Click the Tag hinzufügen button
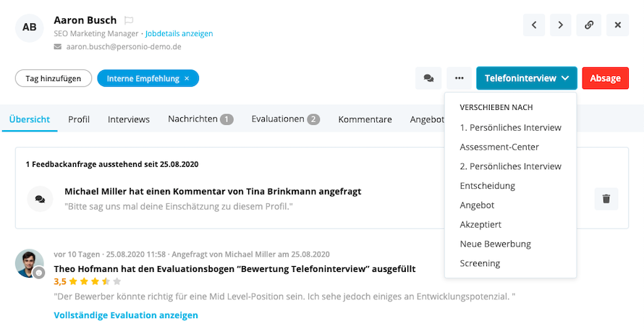 coord(53,78)
